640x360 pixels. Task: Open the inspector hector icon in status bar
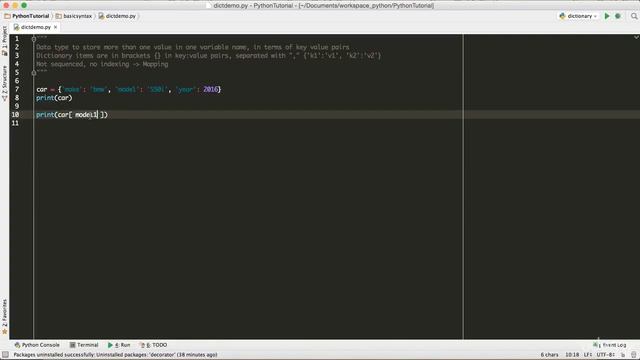pyautogui.click(x=633, y=355)
